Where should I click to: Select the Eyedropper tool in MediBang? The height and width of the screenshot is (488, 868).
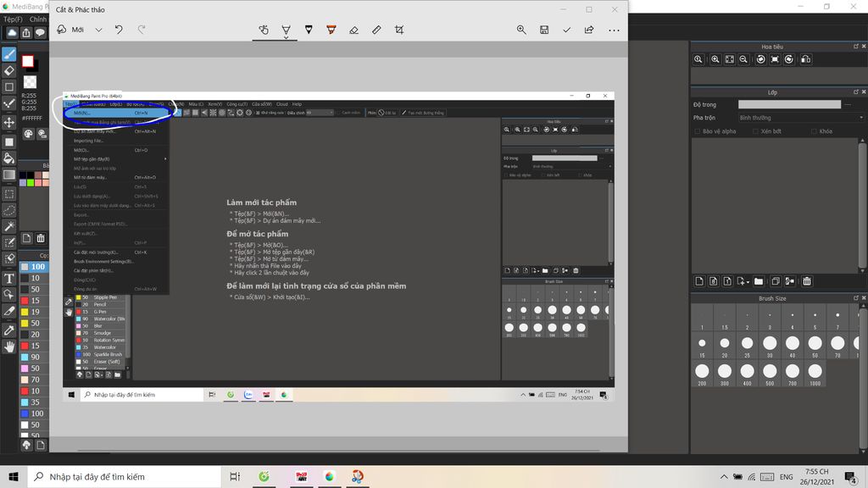(x=8, y=330)
